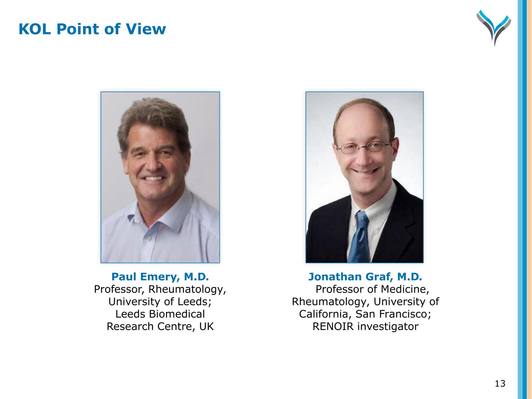
Task: Click the 'California, San Francisco;' line
Action: point(365,314)
